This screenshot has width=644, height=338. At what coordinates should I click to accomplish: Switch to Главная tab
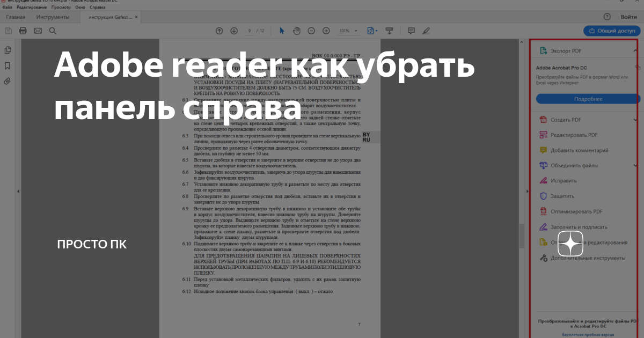(15, 17)
